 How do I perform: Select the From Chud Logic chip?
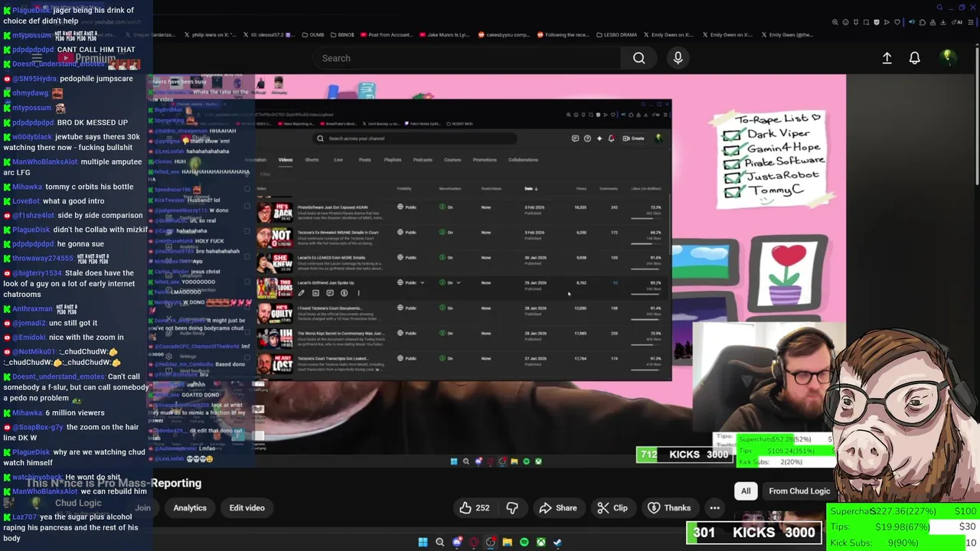799,491
